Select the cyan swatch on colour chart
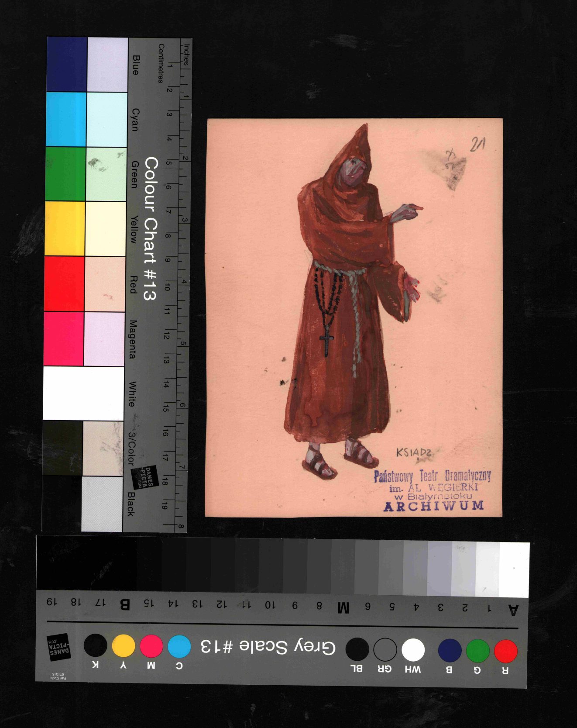 point(66,119)
